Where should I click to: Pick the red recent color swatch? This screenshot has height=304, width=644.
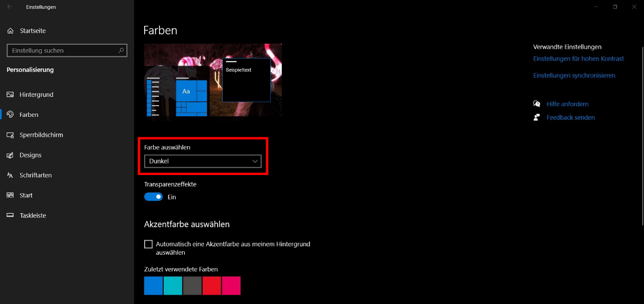pyautogui.click(x=212, y=285)
